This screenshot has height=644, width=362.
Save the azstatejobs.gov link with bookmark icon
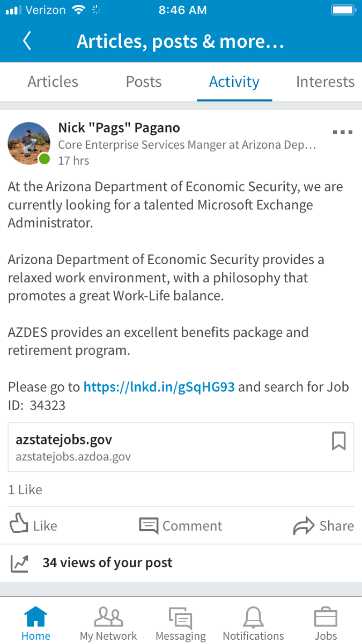[338, 441]
